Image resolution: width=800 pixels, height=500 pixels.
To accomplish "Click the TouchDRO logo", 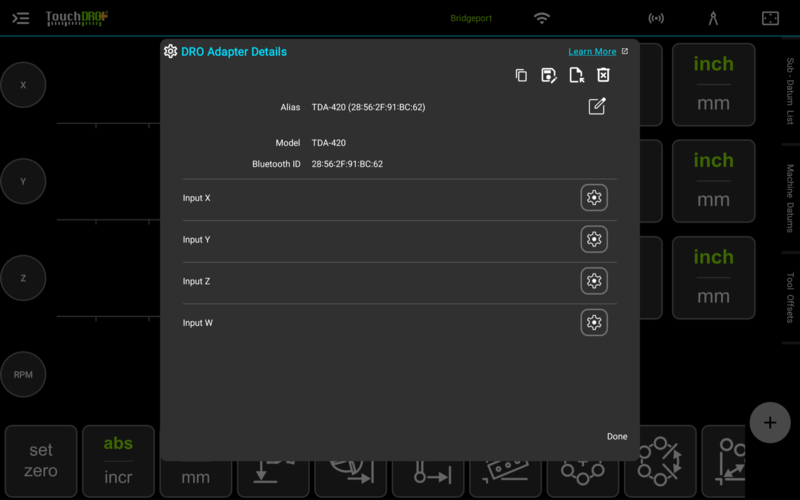I will click(x=77, y=18).
